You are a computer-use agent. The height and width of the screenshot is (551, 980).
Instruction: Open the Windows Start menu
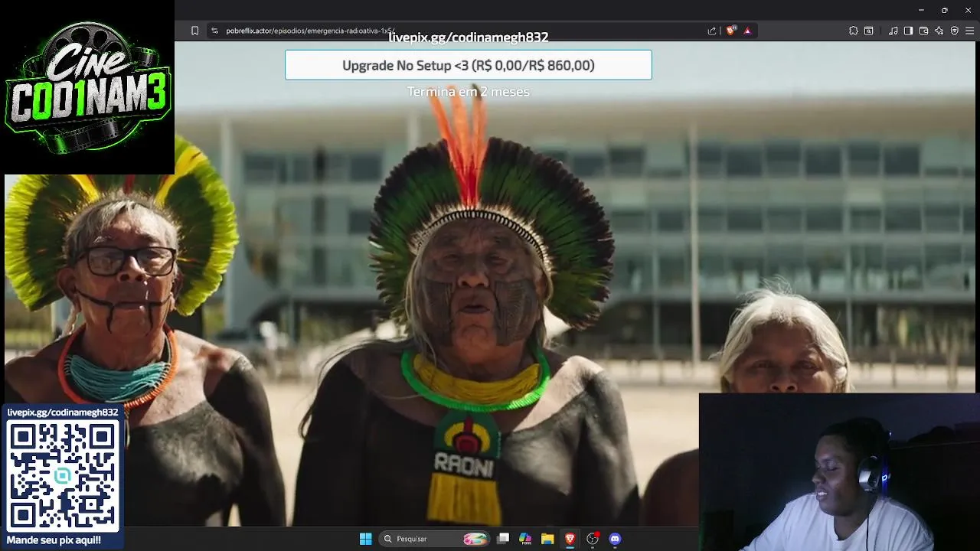tap(366, 539)
